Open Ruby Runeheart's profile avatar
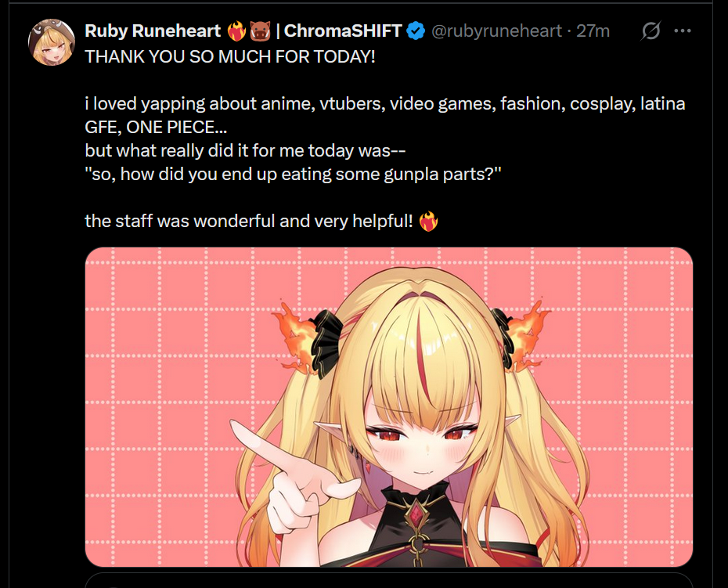The width and height of the screenshot is (728, 588). (x=52, y=42)
